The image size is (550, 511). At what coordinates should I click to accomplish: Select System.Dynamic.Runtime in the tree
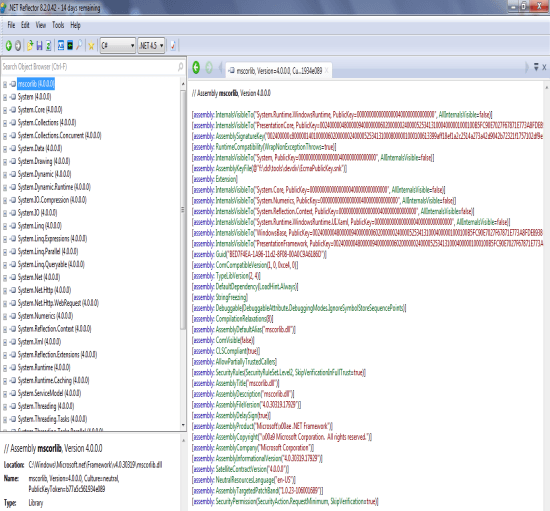point(54,187)
